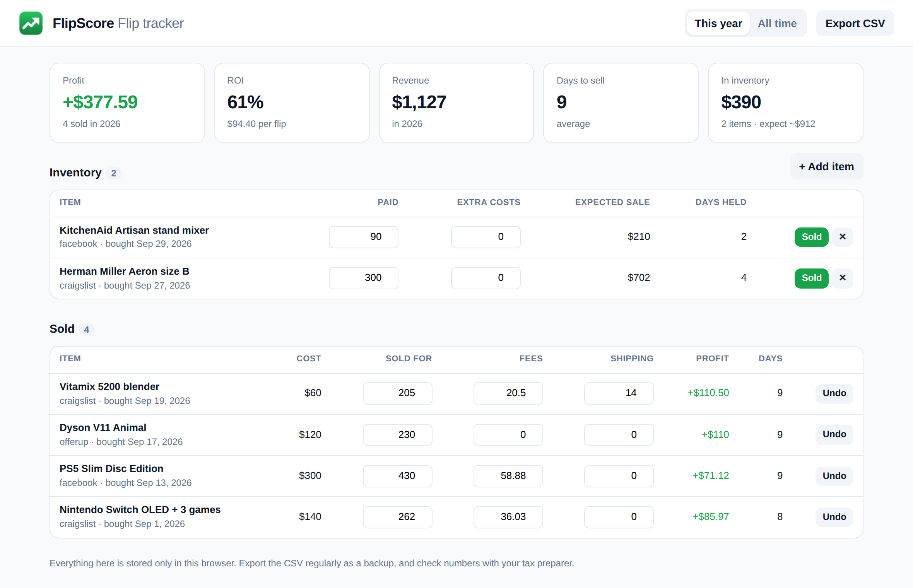This screenshot has height=588, width=913.
Task: Add a new inventory item
Action: click(x=826, y=166)
